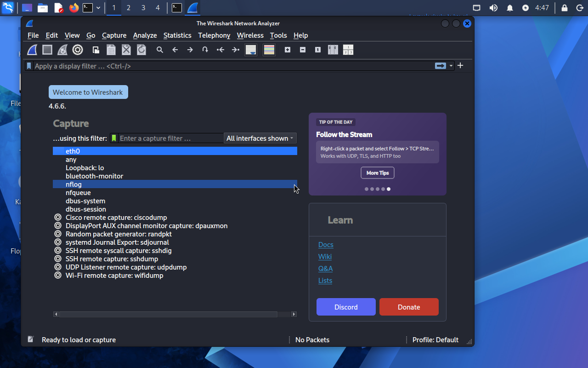
Task: Open the Docs link
Action: 326,245
